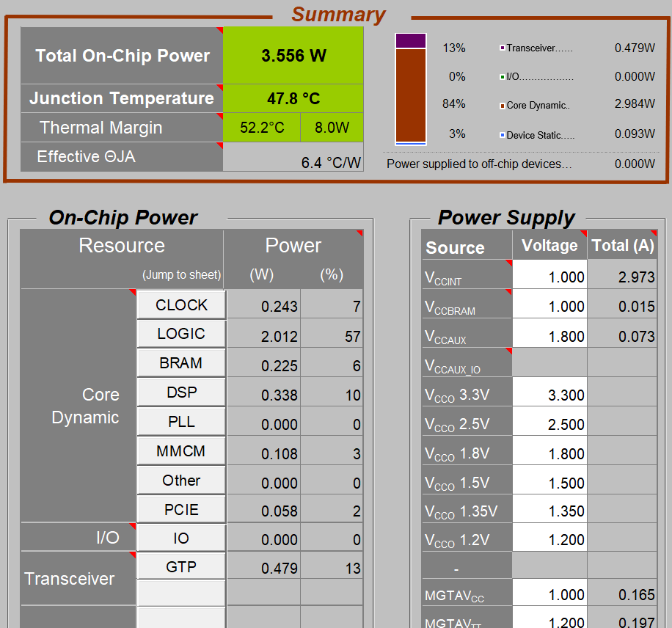
Task: Click the Junction Temperature 47.8 °C cell
Action: (x=293, y=98)
